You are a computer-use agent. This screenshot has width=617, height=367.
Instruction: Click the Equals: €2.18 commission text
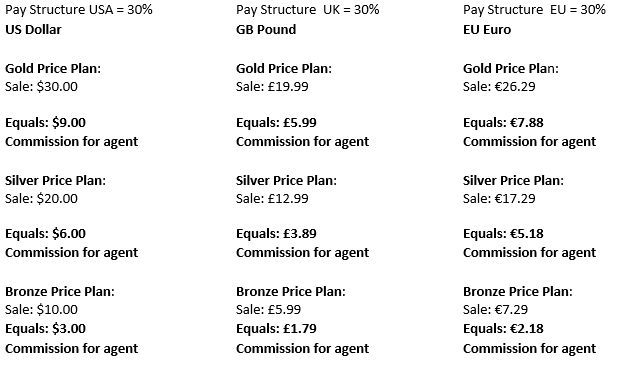click(503, 329)
